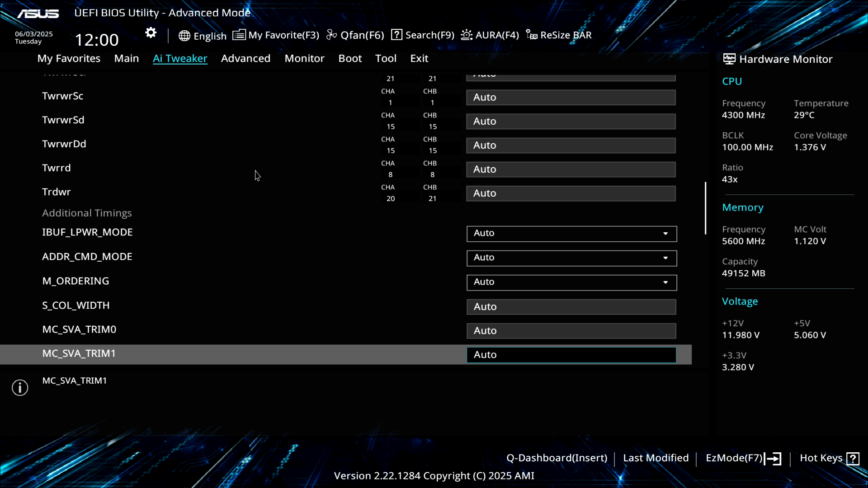
Task: Click the S_COL_WIDTH value field
Action: (x=571, y=307)
